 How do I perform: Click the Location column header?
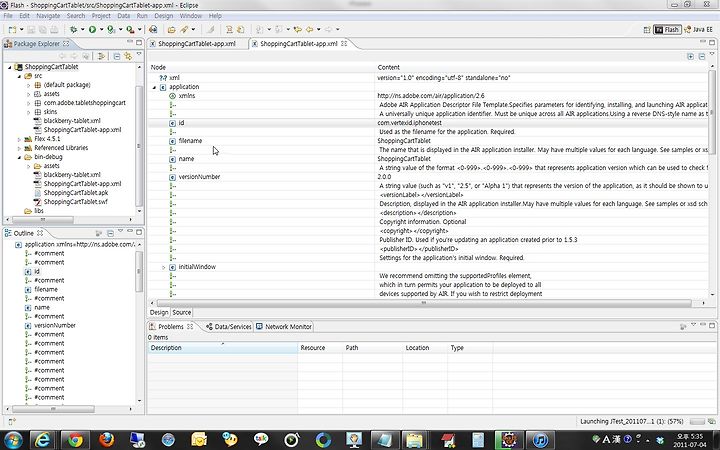(x=425, y=348)
